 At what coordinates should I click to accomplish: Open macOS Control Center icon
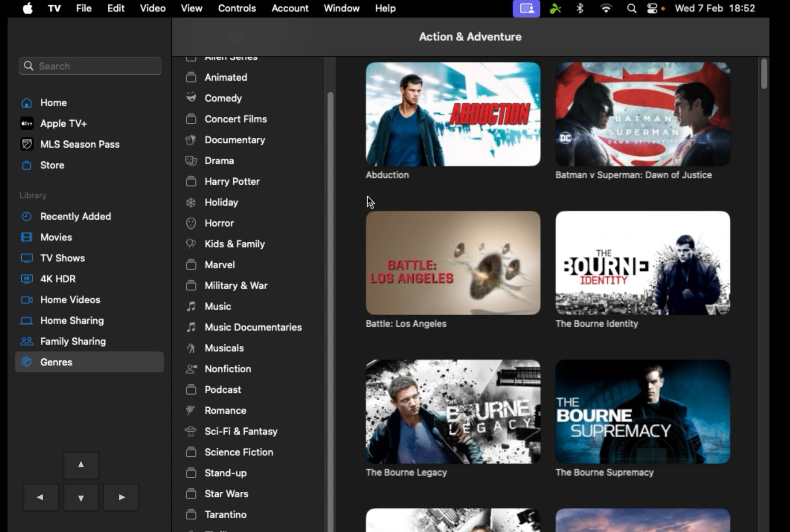pyautogui.click(x=652, y=8)
